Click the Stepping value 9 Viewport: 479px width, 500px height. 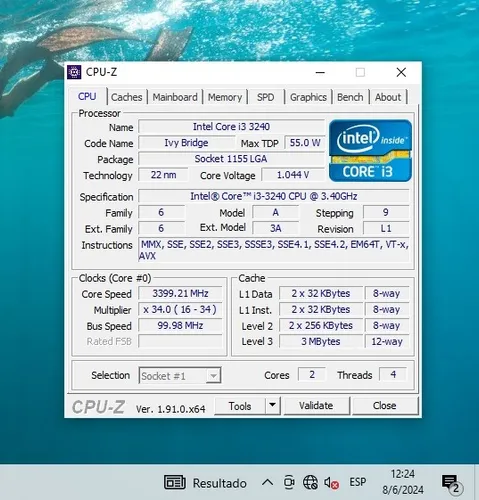[x=386, y=212]
